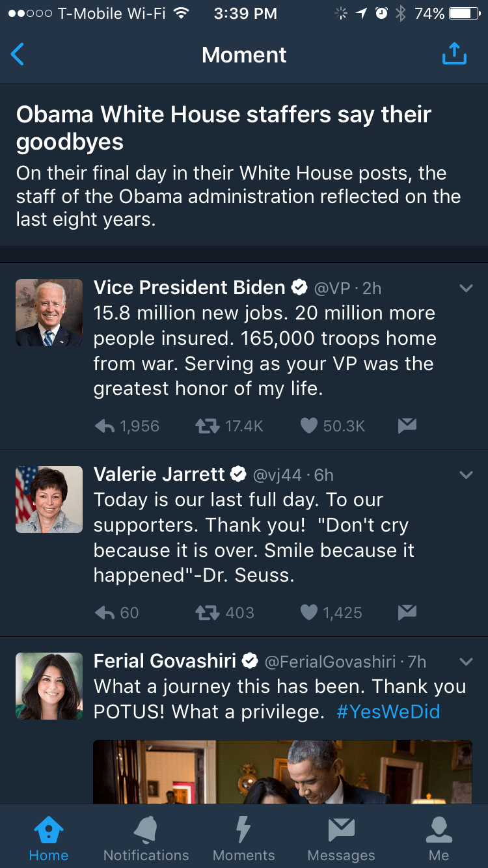Open Obama photo in Govashiri's tweet

click(282, 772)
